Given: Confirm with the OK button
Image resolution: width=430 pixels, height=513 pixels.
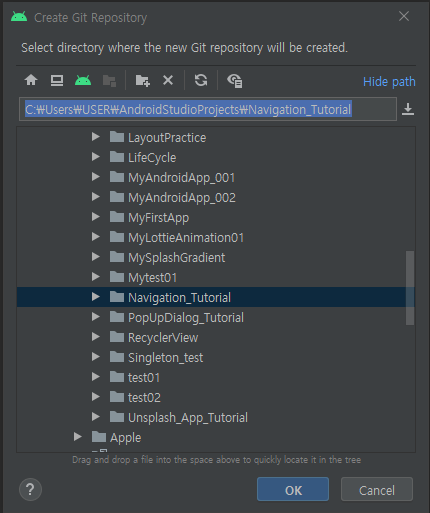Looking at the screenshot, I should point(293,489).
